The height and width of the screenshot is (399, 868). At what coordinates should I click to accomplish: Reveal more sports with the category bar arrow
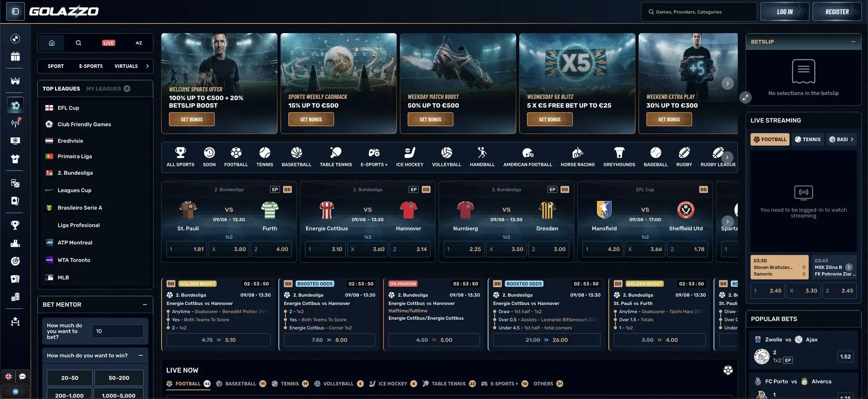[x=727, y=157]
